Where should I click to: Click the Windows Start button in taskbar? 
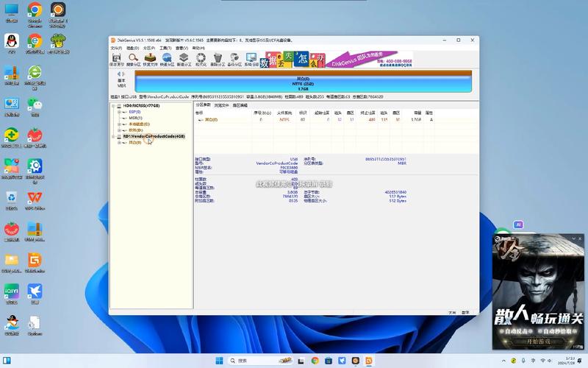tap(219, 361)
